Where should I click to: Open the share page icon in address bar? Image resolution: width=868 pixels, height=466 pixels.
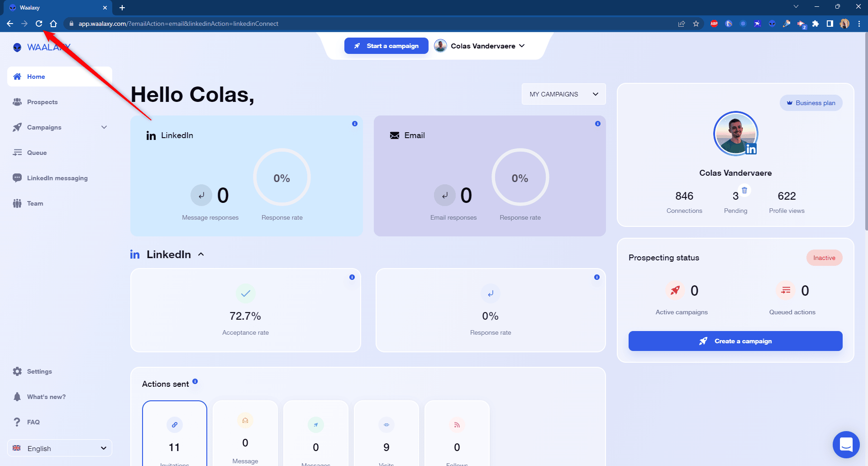tap(682, 24)
